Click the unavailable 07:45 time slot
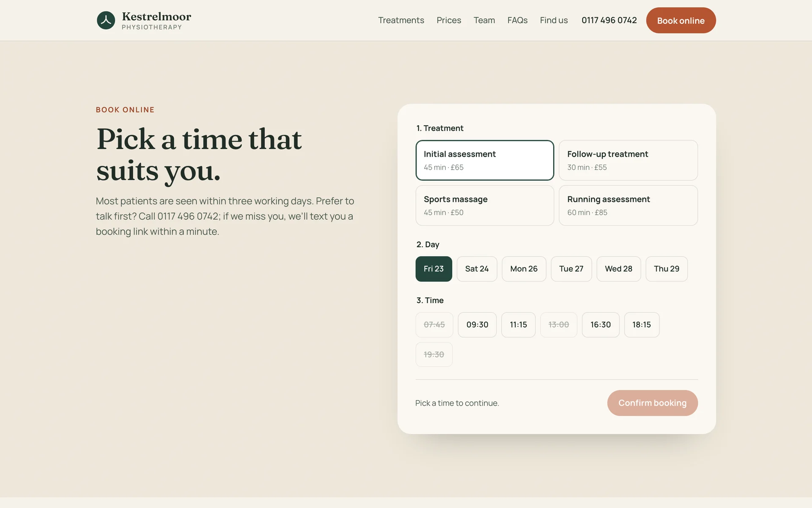The width and height of the screenshot is (812, 508). pyautogui.click(x=434, y=325)
